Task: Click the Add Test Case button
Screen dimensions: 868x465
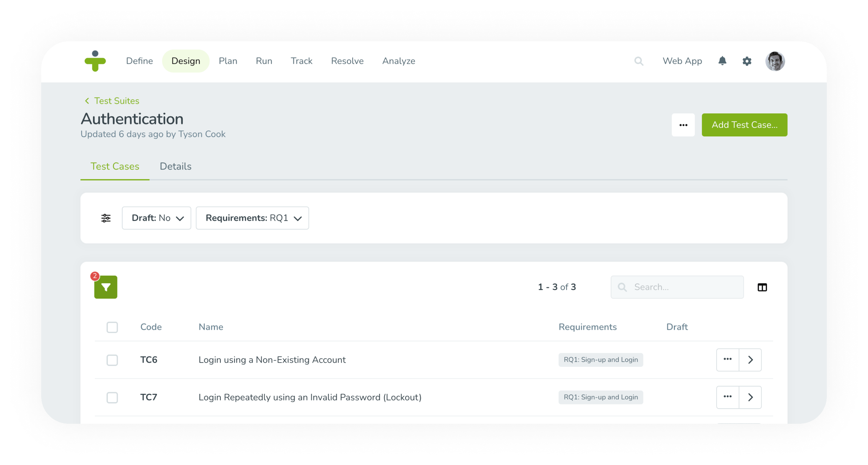Action: (x=744, y=125)
